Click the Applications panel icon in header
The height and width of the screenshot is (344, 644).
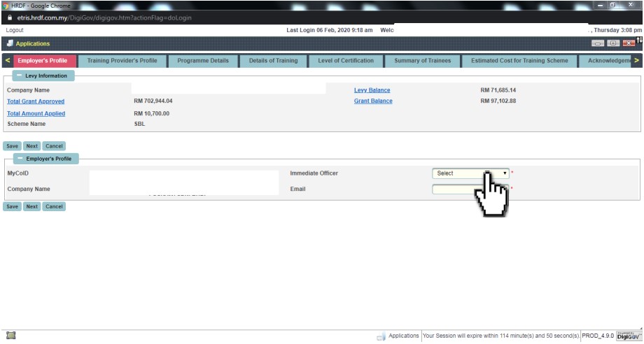tap(10, 43)
